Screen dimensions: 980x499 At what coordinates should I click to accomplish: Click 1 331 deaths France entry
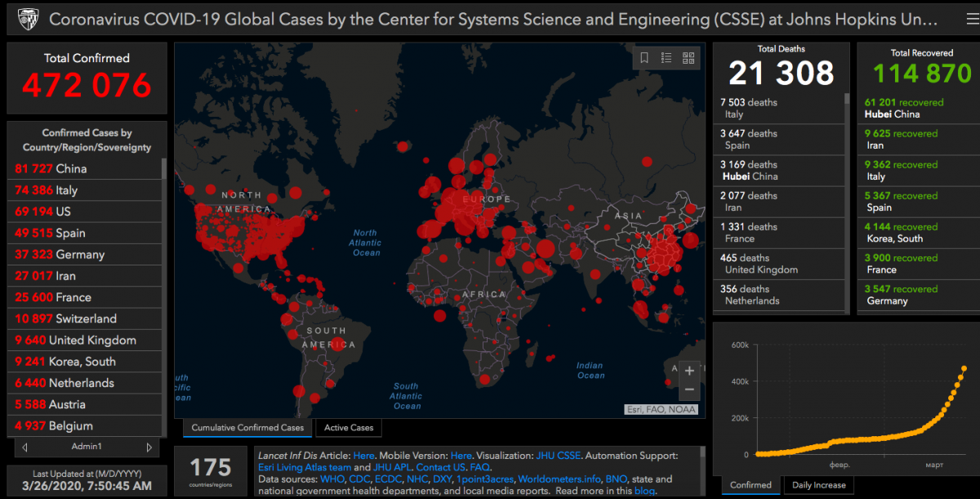(x=780, y=233)
